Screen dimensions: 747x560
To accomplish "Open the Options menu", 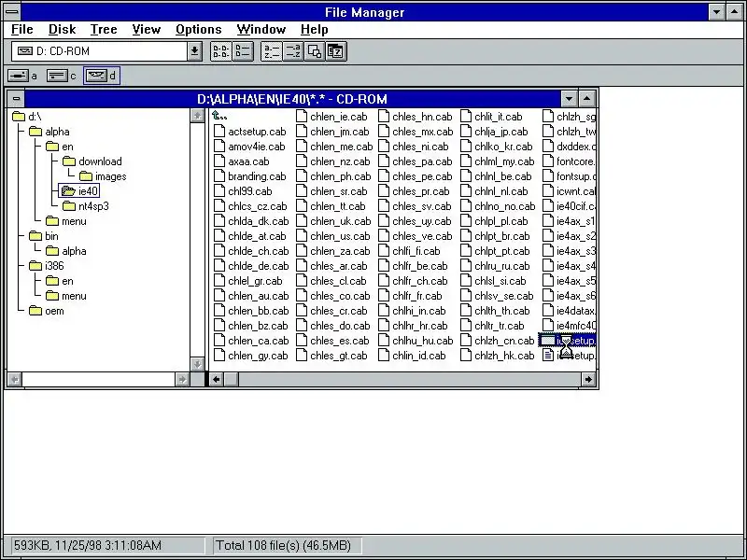I will 198,30.
